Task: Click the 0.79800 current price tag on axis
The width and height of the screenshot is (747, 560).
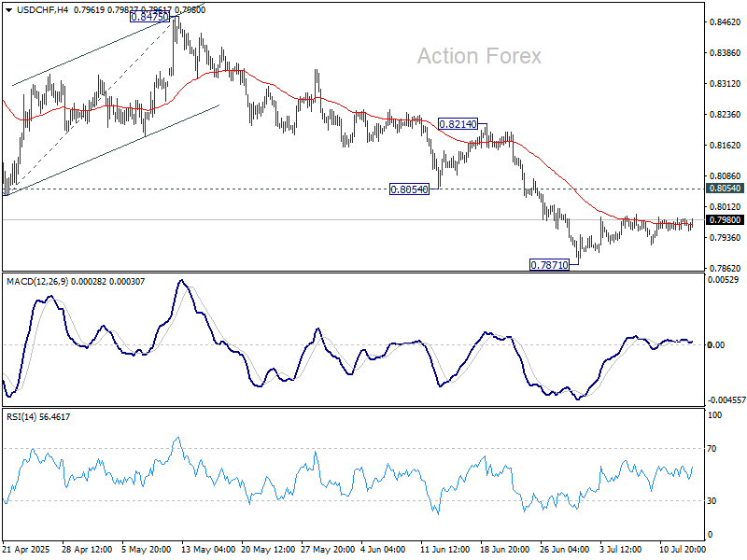Action: tap(726, 220)
